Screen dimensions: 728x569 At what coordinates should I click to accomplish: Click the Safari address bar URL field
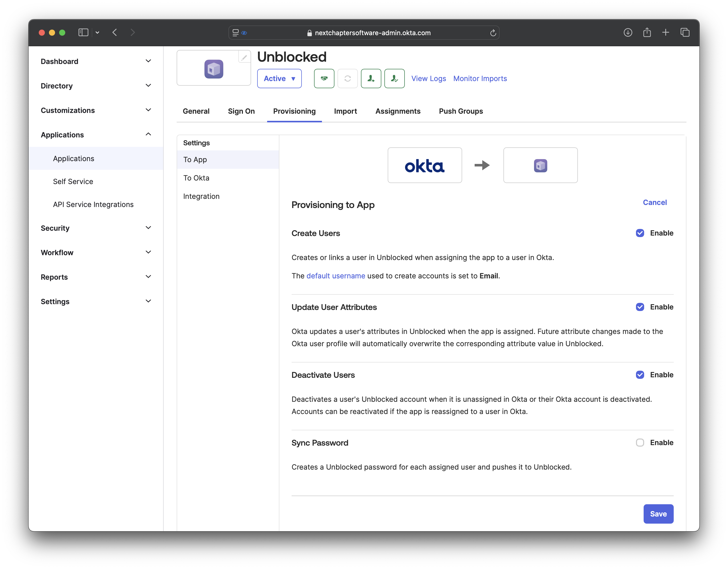coord(364,33)
